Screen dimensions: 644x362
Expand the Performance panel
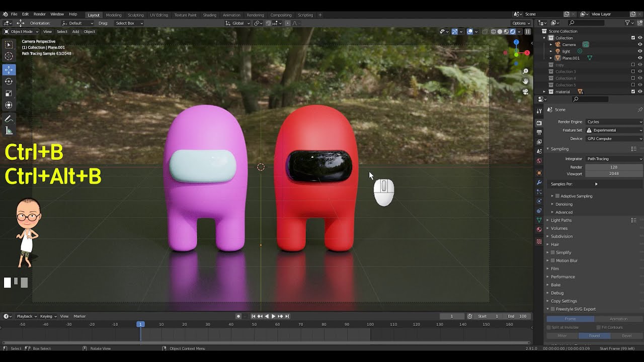[x=562, y=277]
